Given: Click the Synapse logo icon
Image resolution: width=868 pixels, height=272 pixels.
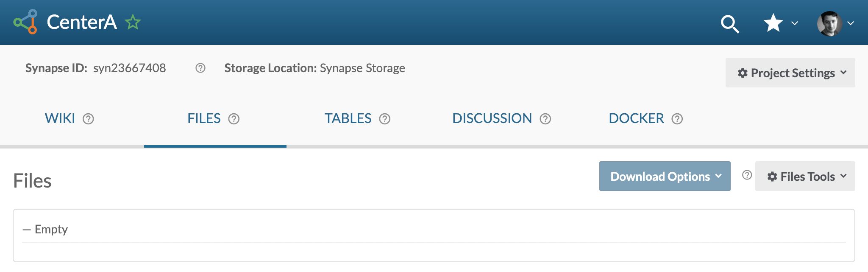Looking at the screenshot, I should click(x=25, y=22).
